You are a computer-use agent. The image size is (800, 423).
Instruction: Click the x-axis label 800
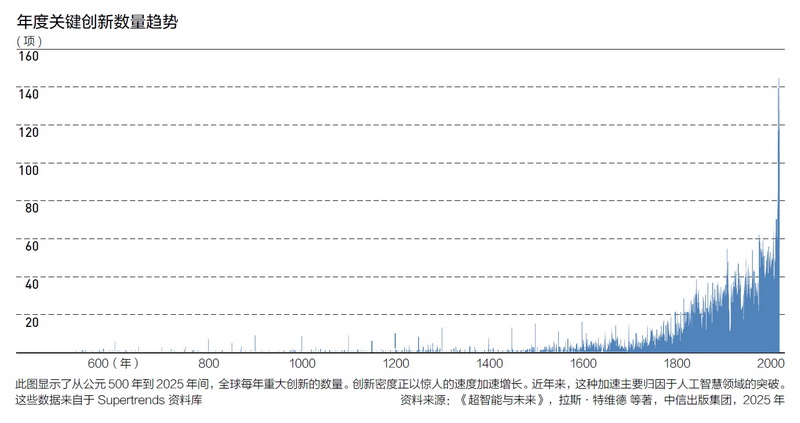click(x=209, y=364)
